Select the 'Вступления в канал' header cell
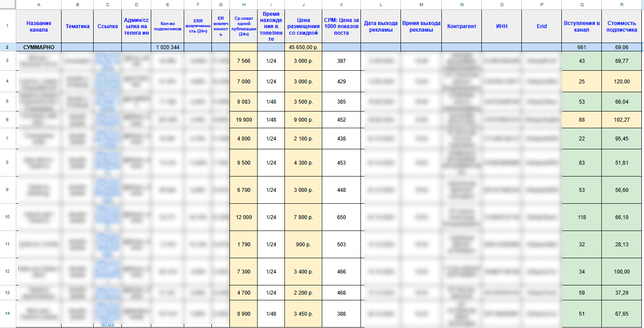644x328 pixels. pyautogui.click(x=582, y=26)
